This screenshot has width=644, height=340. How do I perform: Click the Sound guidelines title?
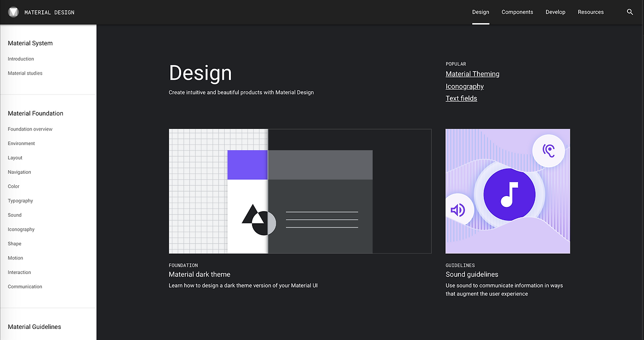[x=472, y=275]
